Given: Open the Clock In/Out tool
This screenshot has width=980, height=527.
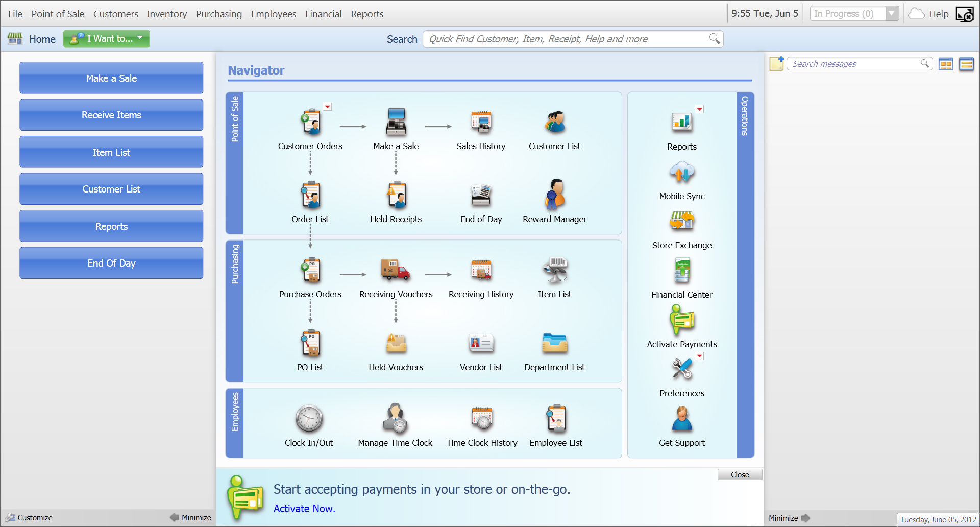Looking at the screenshot, I should (309, 419).
